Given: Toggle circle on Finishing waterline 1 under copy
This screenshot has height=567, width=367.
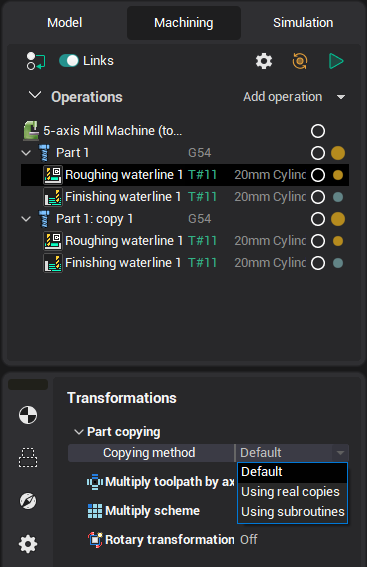Looking at the screenshot, I should 318,263.
